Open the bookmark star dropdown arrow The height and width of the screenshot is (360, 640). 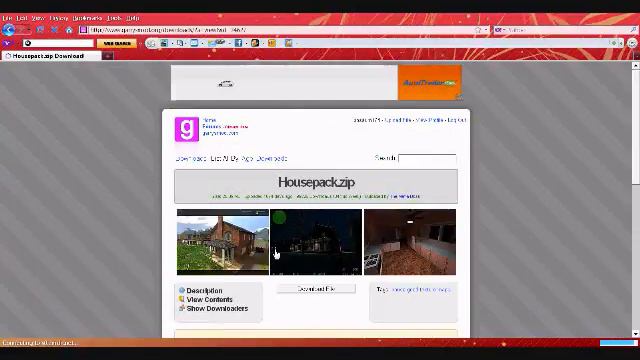[485, 30]
